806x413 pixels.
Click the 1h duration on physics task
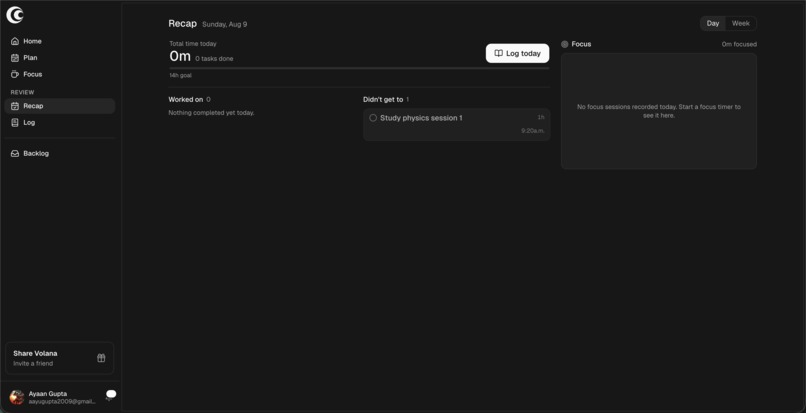(541, 117)
